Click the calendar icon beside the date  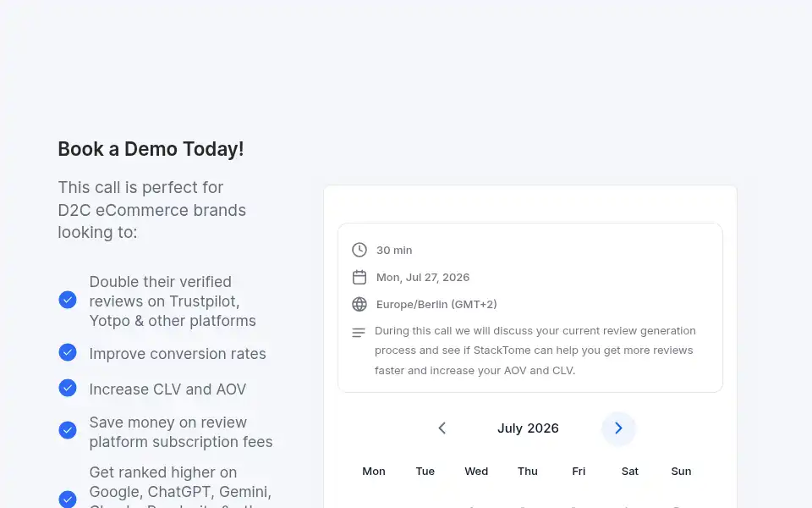(x=359, y=278)
